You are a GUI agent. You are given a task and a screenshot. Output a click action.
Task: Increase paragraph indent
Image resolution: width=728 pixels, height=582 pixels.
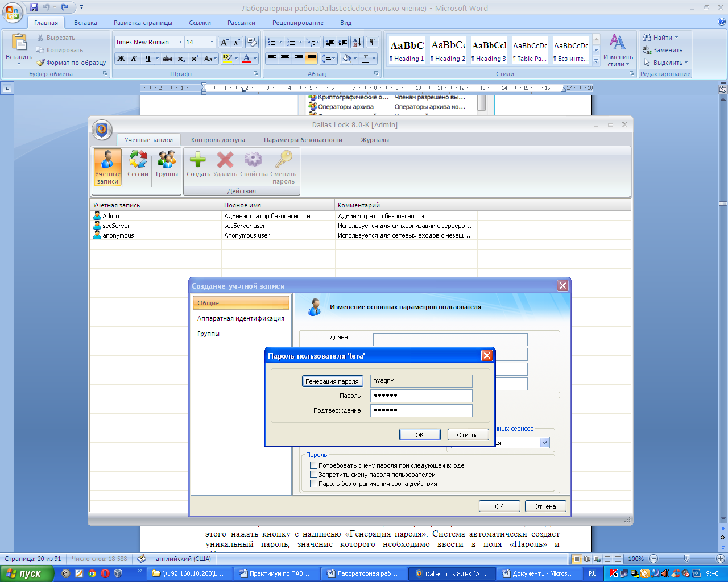[343, 42]
